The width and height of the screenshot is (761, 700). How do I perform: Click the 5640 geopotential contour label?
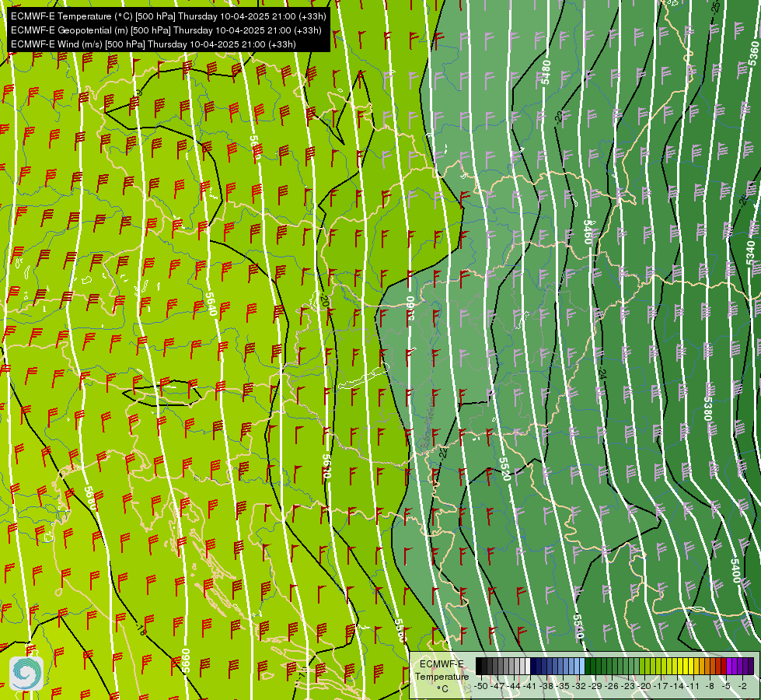(211, 304)
